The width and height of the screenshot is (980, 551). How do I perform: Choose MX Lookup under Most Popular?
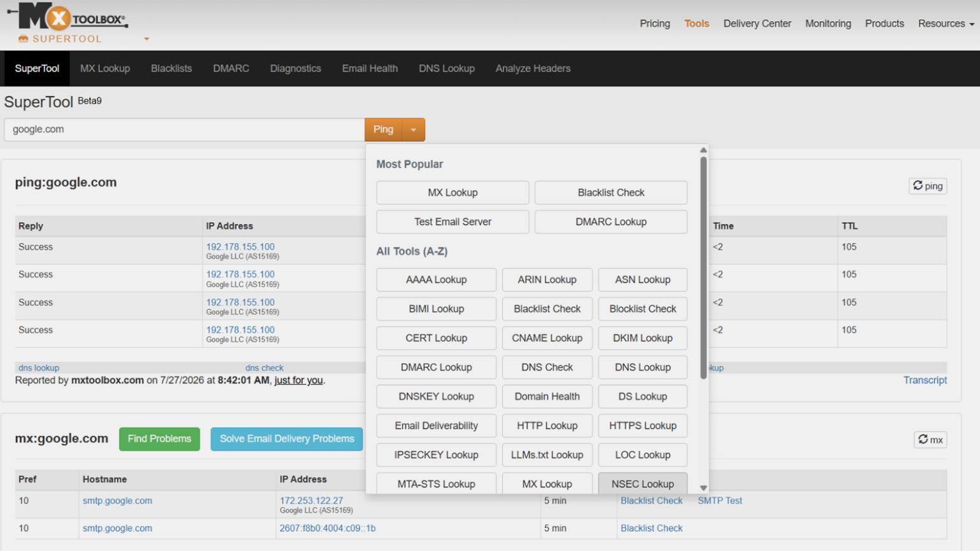click(452, 193)
